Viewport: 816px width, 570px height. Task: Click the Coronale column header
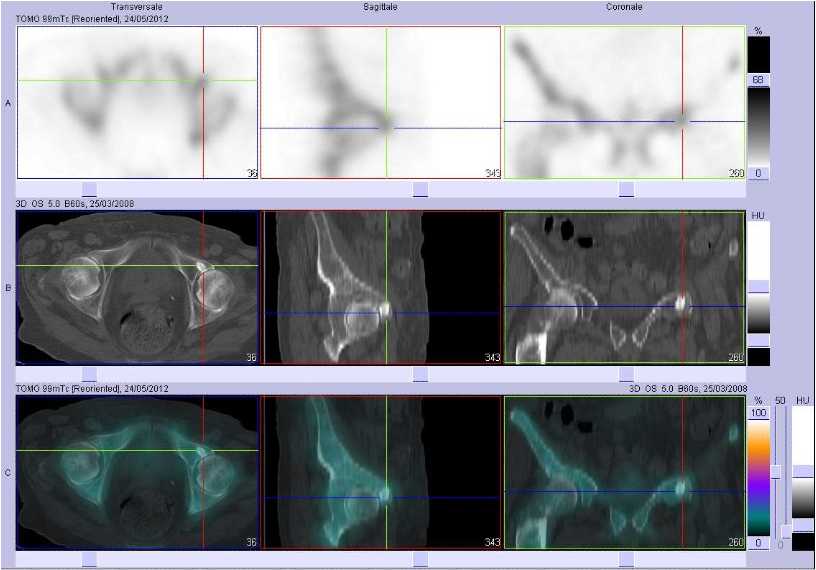[x=624, y=7]
